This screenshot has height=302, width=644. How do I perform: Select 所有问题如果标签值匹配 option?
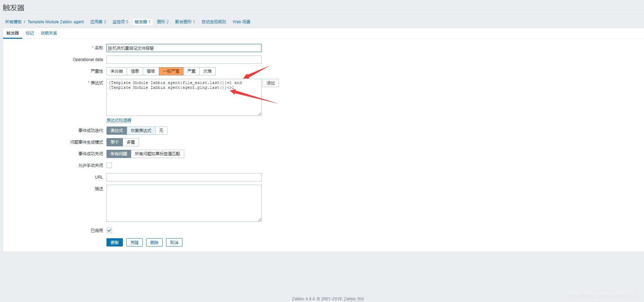157,154
